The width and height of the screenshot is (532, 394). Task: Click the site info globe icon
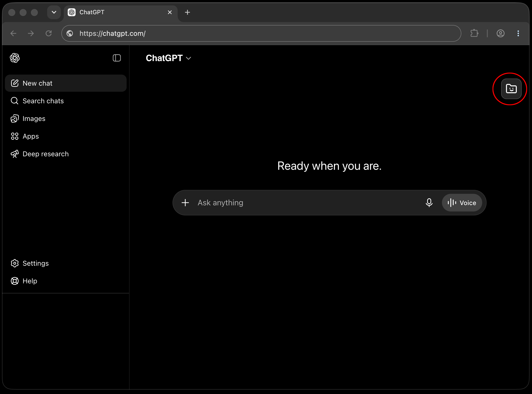tap(70, 33)
